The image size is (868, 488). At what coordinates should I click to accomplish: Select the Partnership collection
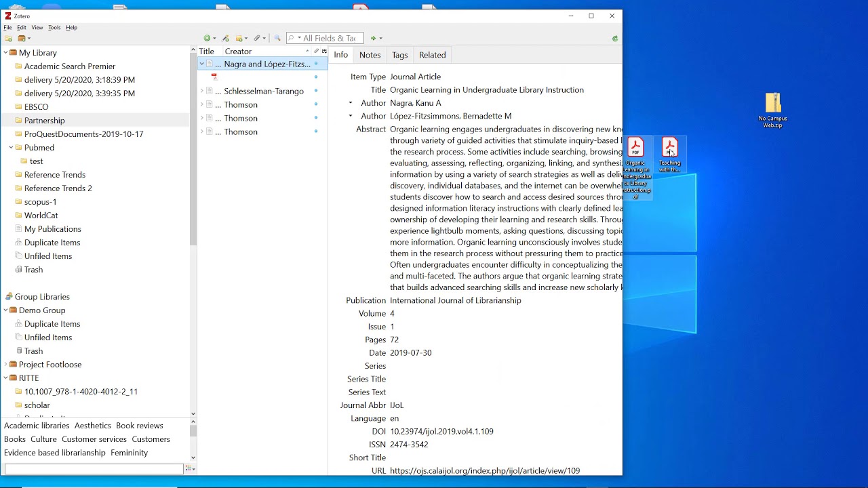[x=45, y=121]
